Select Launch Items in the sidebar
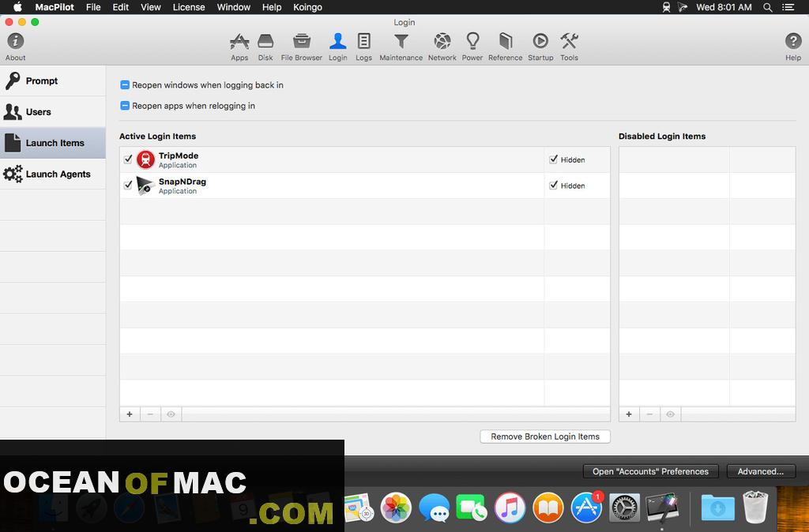The image size is (809, 532). tap(53, 143)
